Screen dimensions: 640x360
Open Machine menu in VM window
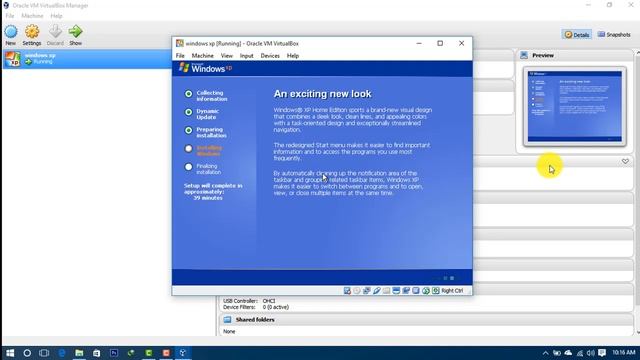(x=202, y=56)
